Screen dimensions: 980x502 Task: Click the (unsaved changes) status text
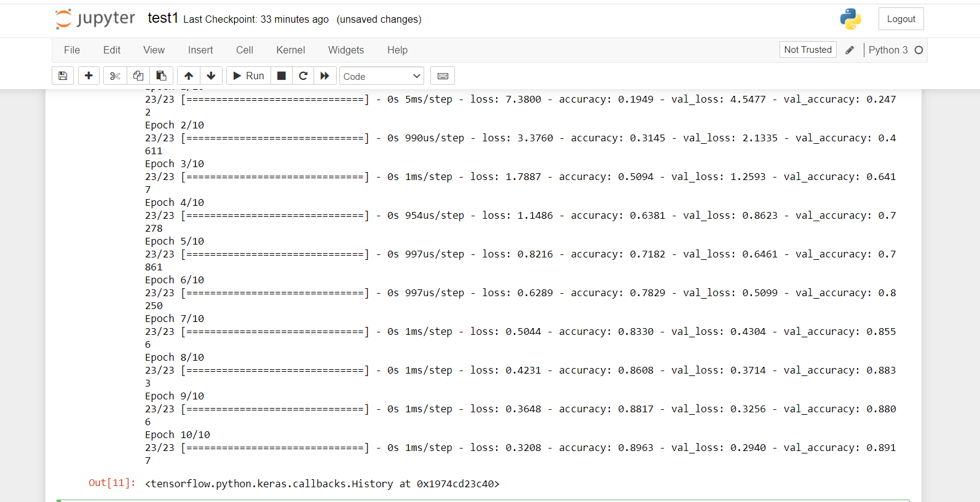pos(379,20)
